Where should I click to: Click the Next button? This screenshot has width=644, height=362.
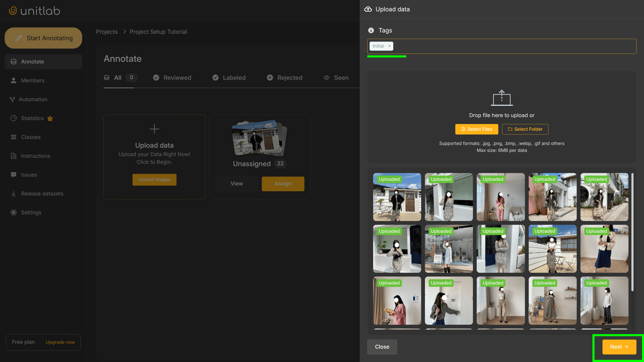click(x=619, y=347)
